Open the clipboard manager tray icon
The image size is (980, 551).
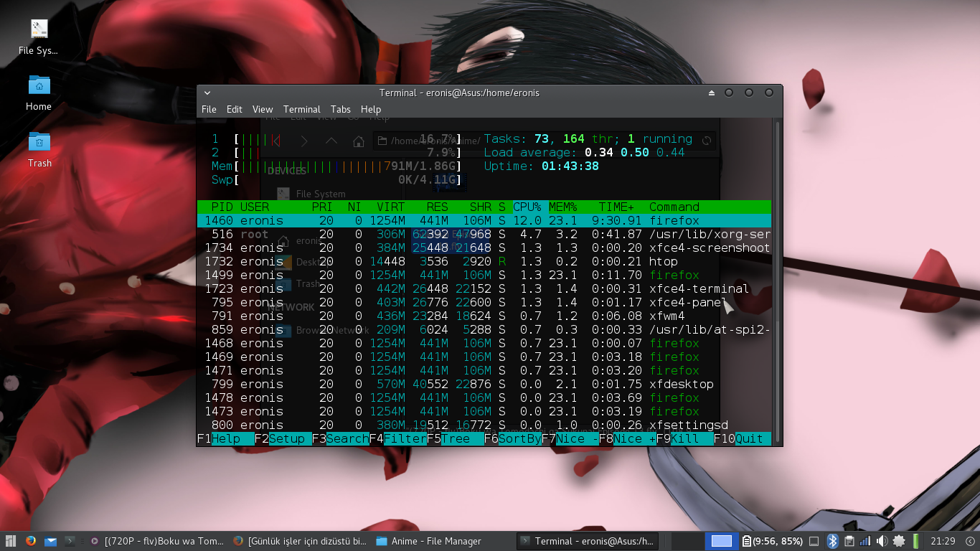click(849, 541)
